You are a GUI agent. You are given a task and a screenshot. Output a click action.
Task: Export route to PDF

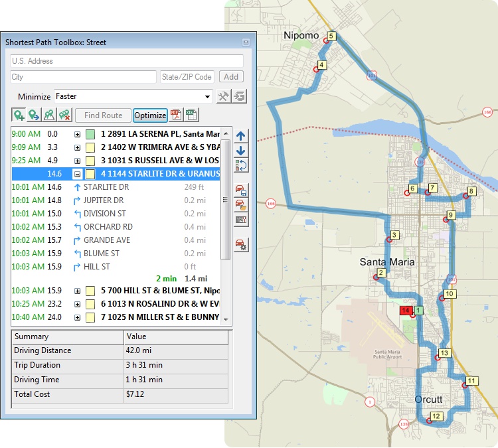[176, 115]
